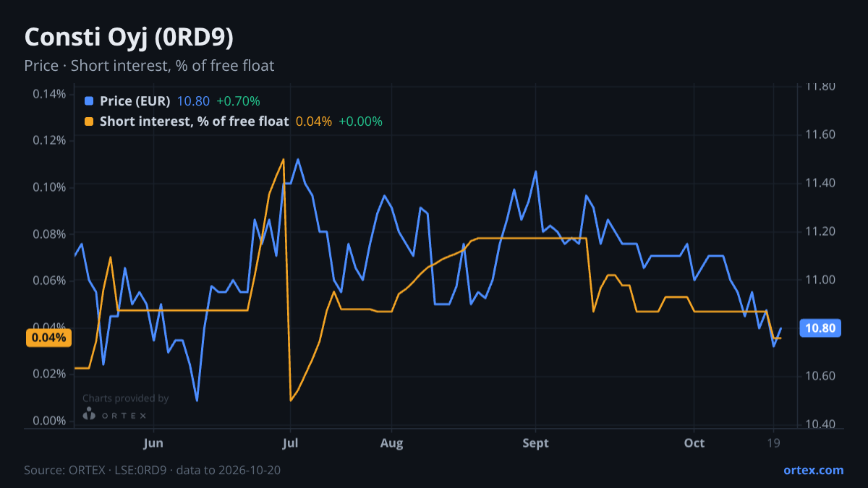
Task: Click the 10.80 price legend value
Action: [193, 101]
